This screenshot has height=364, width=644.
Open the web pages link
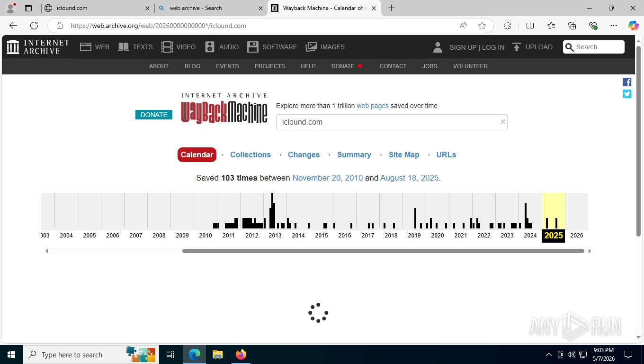(373, 106)
